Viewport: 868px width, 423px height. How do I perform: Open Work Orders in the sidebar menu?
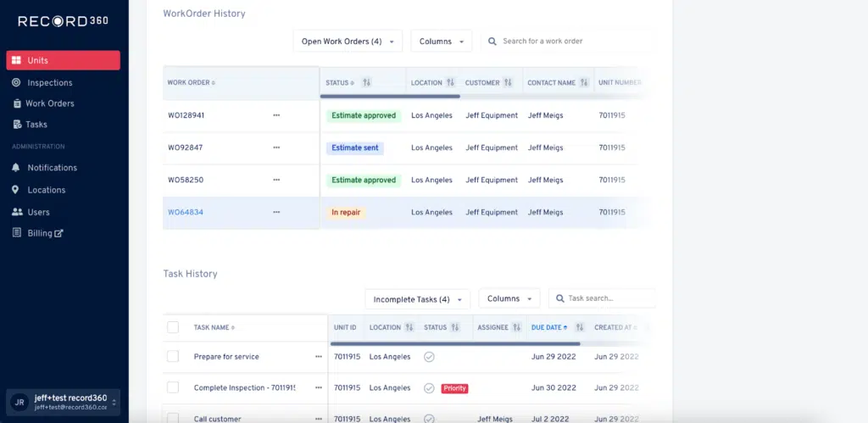click(49, 103)
